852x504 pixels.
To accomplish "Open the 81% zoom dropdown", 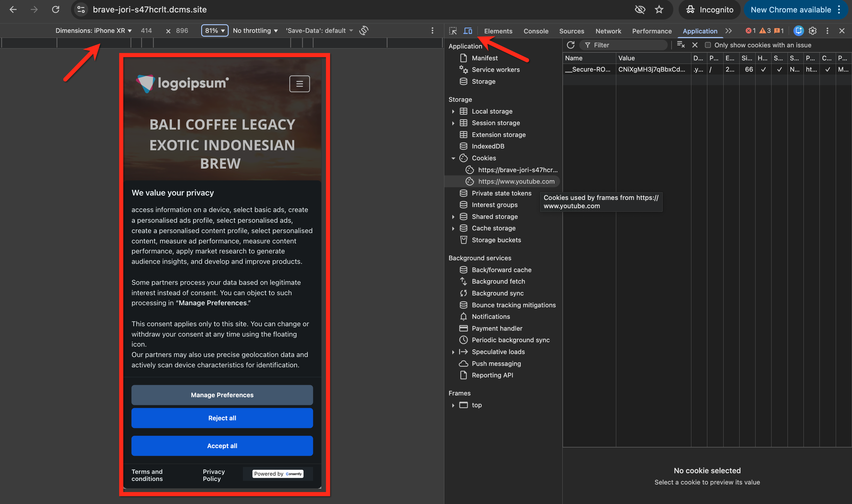I will point(214,30).
